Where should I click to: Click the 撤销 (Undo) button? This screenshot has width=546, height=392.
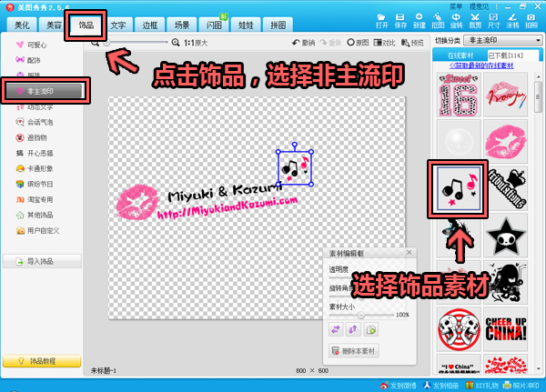click(x=302, y=43)
